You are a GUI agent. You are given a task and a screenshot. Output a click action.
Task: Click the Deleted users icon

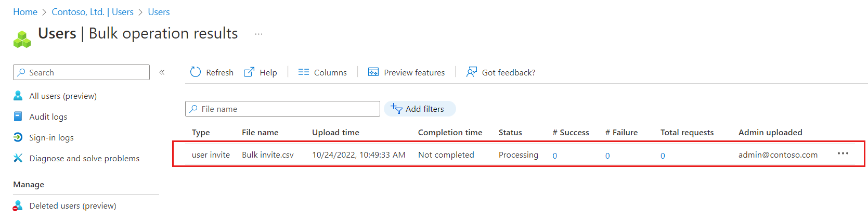coord(18,205)
